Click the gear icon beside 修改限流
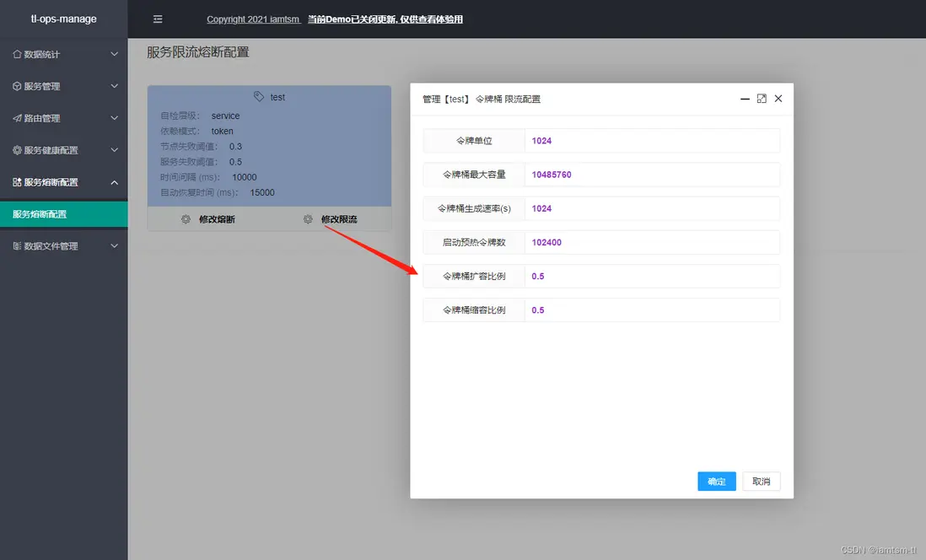 (x=308, y=219)
